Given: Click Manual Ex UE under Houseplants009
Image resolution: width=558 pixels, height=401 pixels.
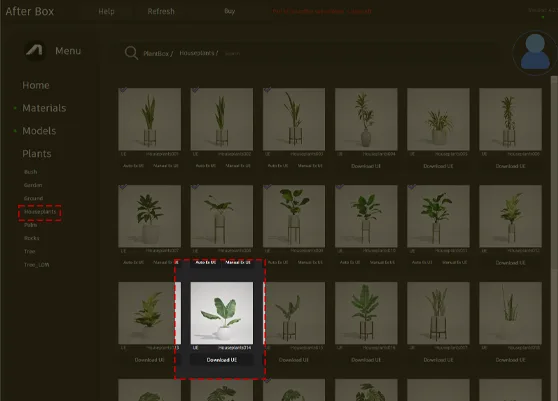Looking at the screenshot, I should [x=310, y=262].
